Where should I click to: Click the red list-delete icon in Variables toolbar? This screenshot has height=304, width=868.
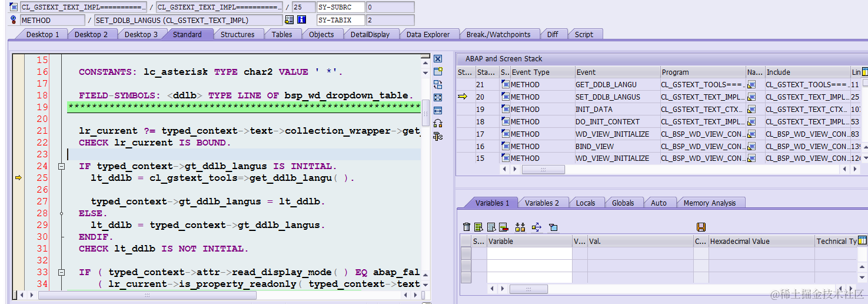click(503, 227)
